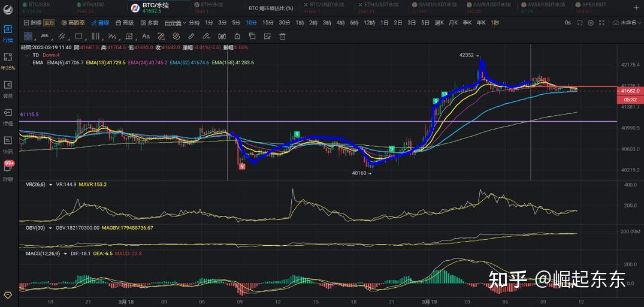Open the OBV(30) indicator dropdown
The image size is (644, 307).
pos(50,227)
